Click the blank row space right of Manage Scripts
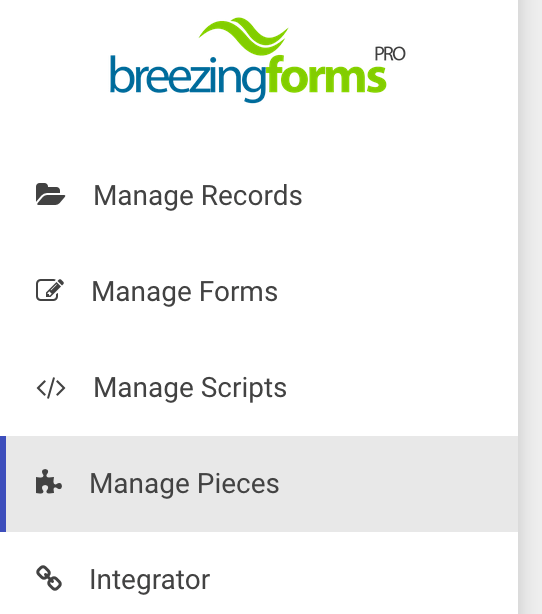542x614 pixels. [x=403, y=388]
